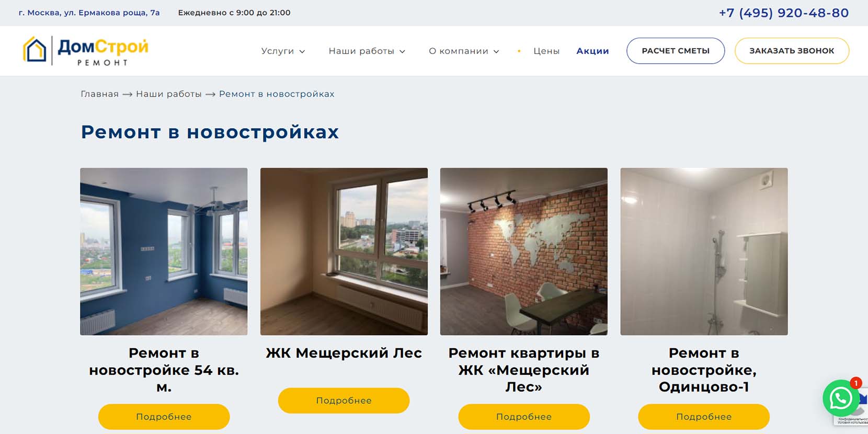This screenshot has width=868, height=434.
Task: Click the ЗАКАЗАТЬ ЗВОНОК button
Action: 792,51
